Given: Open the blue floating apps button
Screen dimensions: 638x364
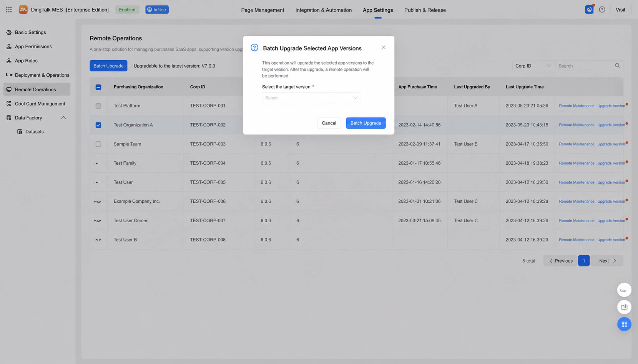Looking at the screenshot, I should [624, 324].
